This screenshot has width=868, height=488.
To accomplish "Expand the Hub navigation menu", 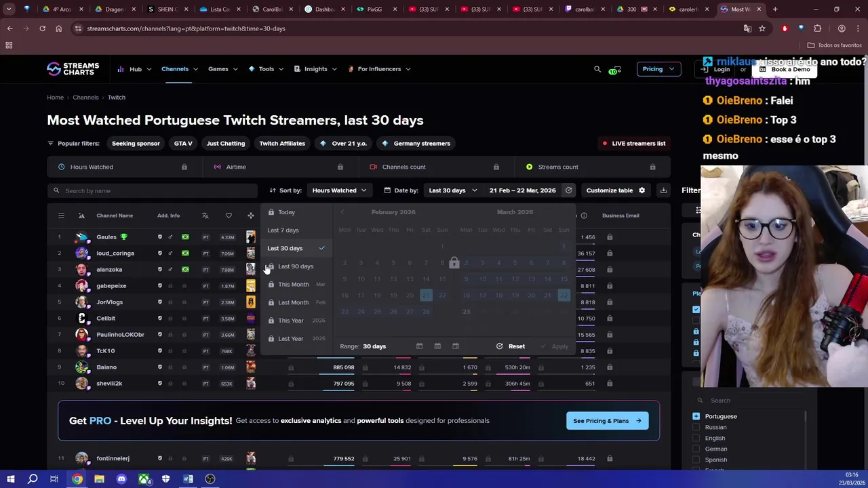I will point(134,69).
